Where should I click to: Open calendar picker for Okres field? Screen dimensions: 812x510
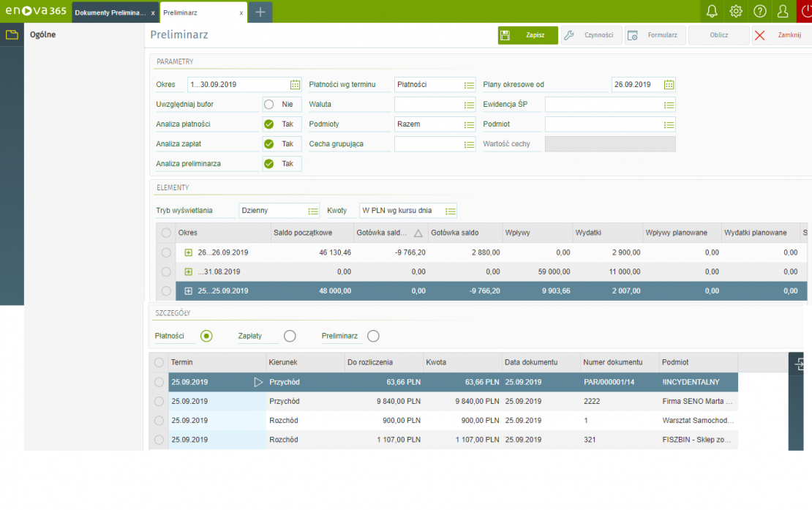[x=295, y=85]
